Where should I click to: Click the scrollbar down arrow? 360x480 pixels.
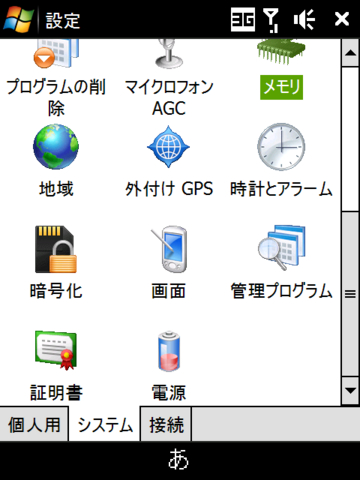click(350, 391)
